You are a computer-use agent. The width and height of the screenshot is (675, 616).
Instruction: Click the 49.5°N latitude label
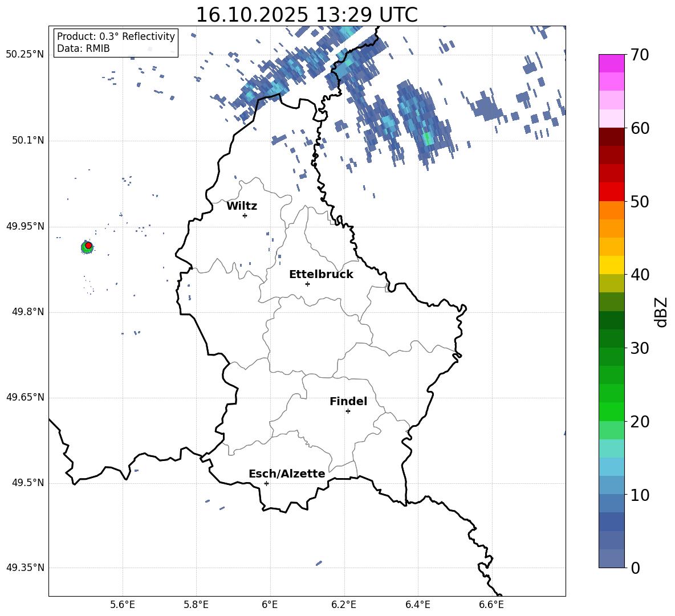click(x=28, y=483)
